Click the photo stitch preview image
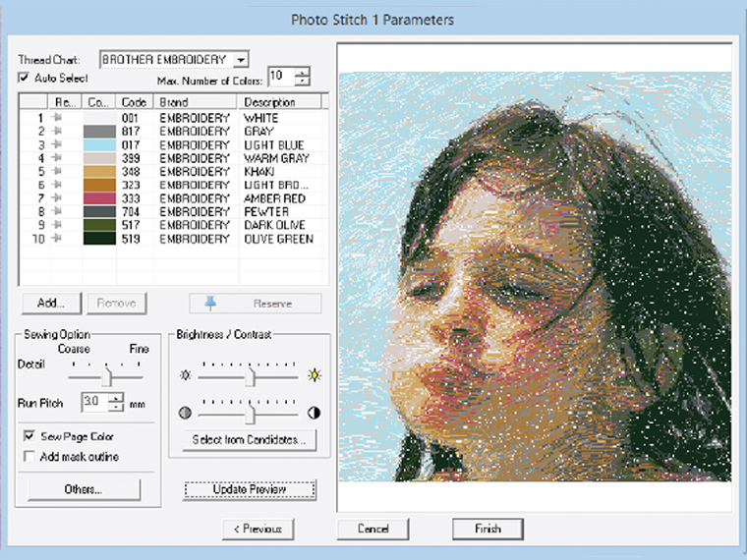747x560 pixels. coord(535,277)
